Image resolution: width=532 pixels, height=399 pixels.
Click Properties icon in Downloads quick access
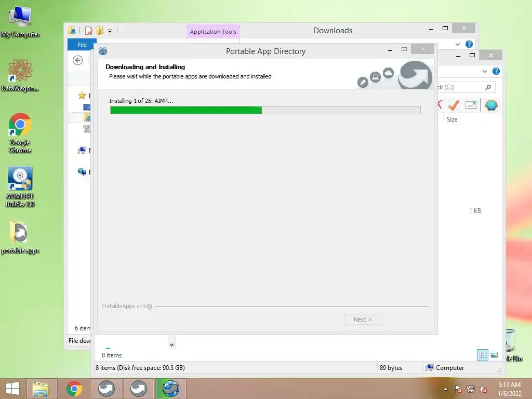(88, 31)
